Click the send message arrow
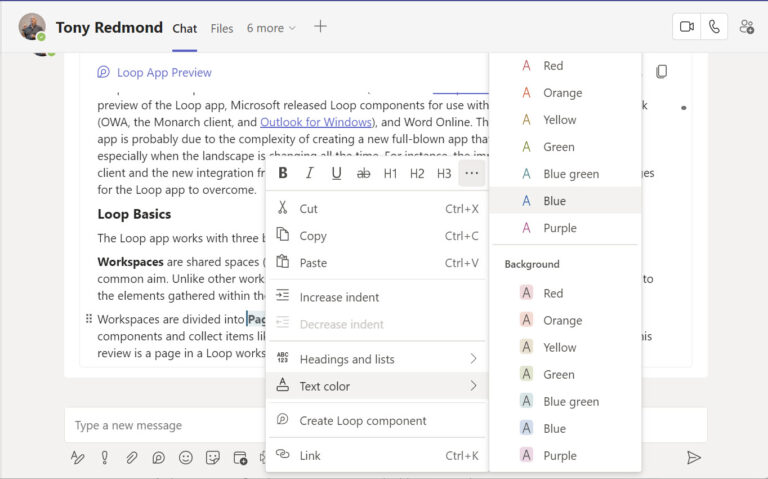The height and width of the screenshot is (479, 768). click(693, 457)
